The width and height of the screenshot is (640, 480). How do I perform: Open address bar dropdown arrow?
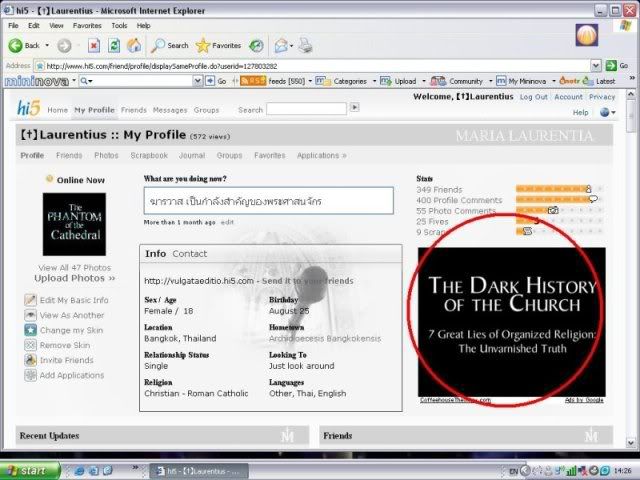pyautogui.click(x=596, y=65)
